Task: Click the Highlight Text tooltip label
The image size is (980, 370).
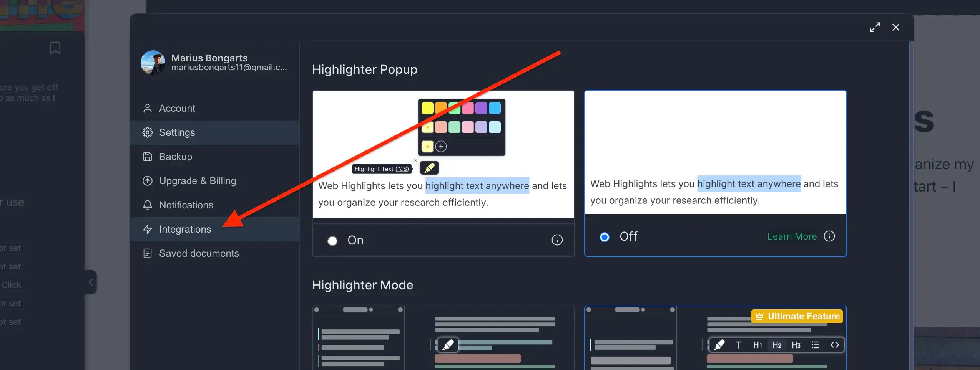Action: [382, 169]
